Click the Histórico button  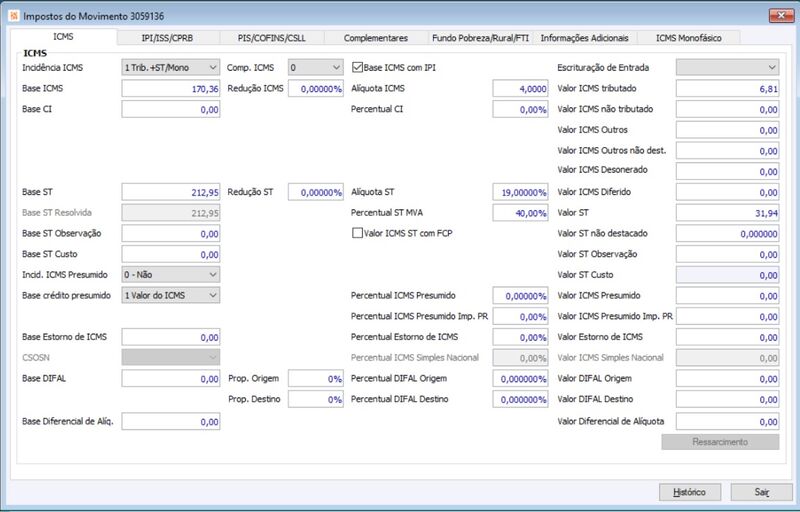pyautogui.click(x=690, y=492)
